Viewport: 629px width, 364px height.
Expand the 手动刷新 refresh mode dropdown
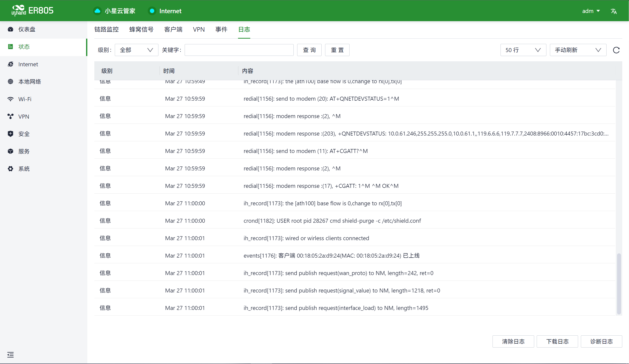click(x=578, y=50)
